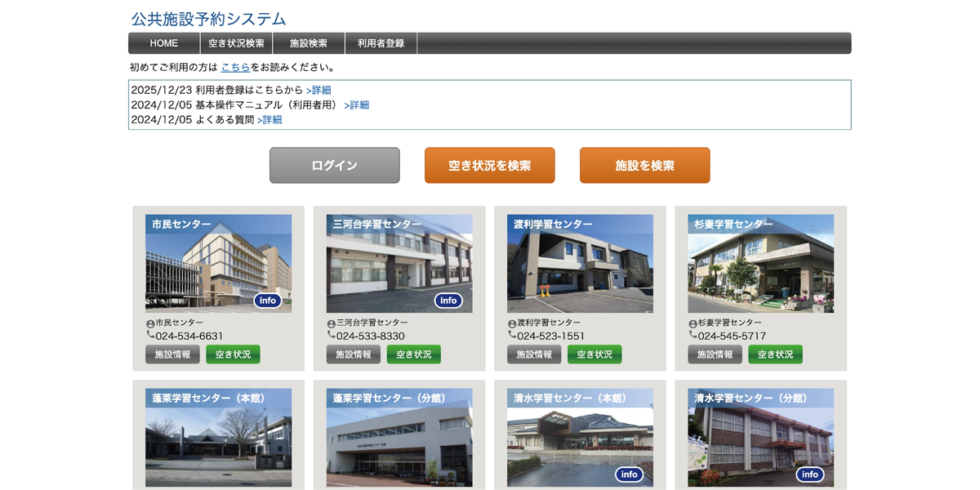980x490 pixels.
Task: Click 空き状況 button for 市民センター
Action: coord(233,354)
